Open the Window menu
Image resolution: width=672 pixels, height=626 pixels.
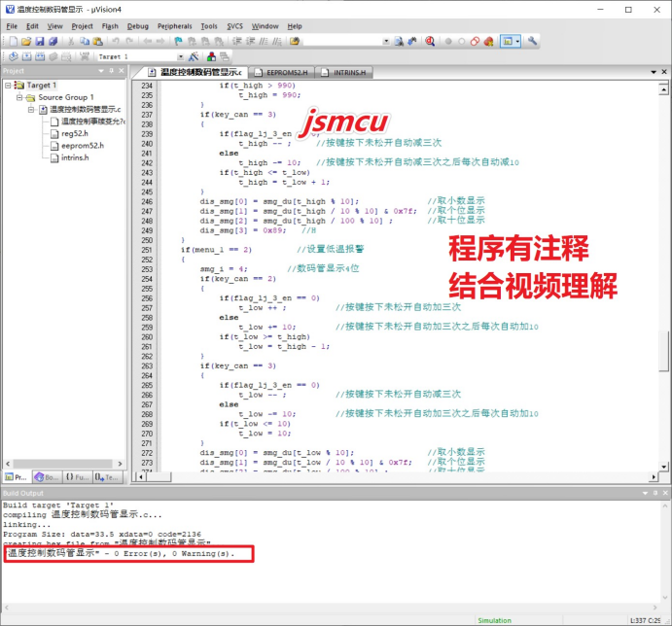265,26
